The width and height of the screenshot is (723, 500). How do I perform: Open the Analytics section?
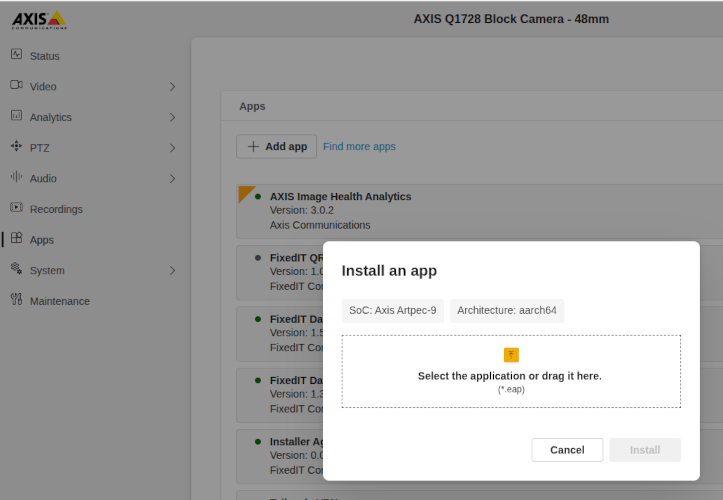(x=51, y=118)
